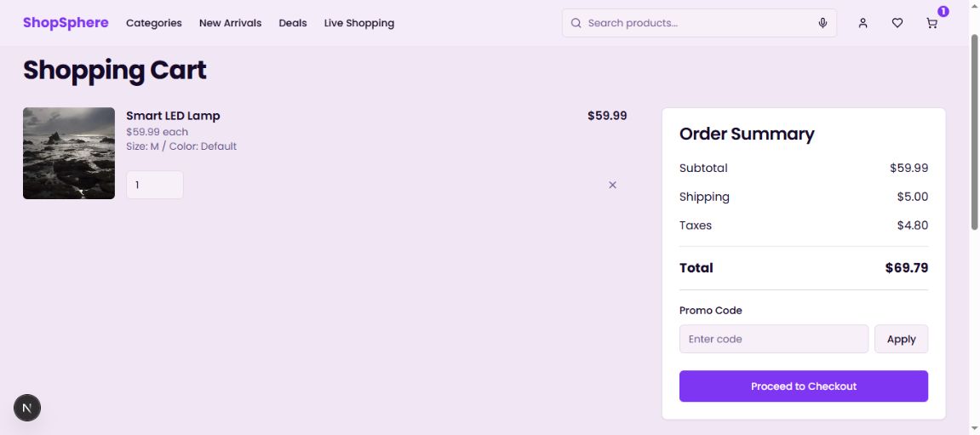
Task: Open the Live Shopping page
Action: (x=358, y=23)
